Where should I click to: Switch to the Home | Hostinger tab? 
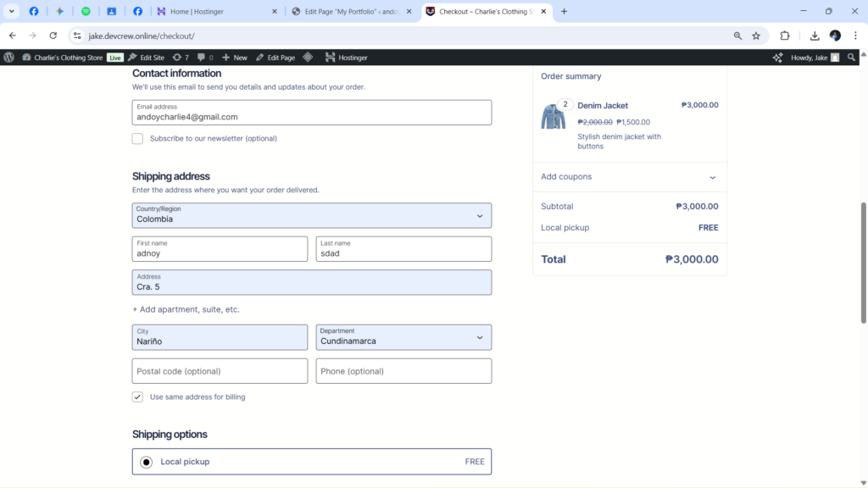pyautogui.click(x=216, y=12)
